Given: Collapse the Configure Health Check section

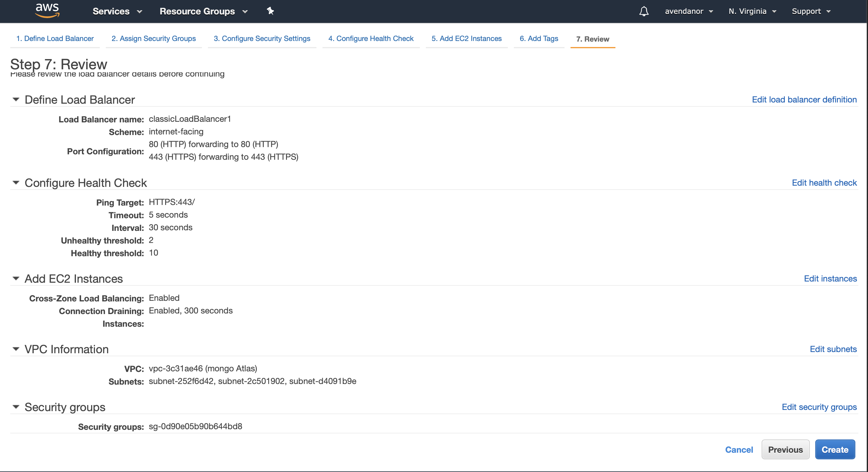Looking at the screenshot, I should click(16, 183).
